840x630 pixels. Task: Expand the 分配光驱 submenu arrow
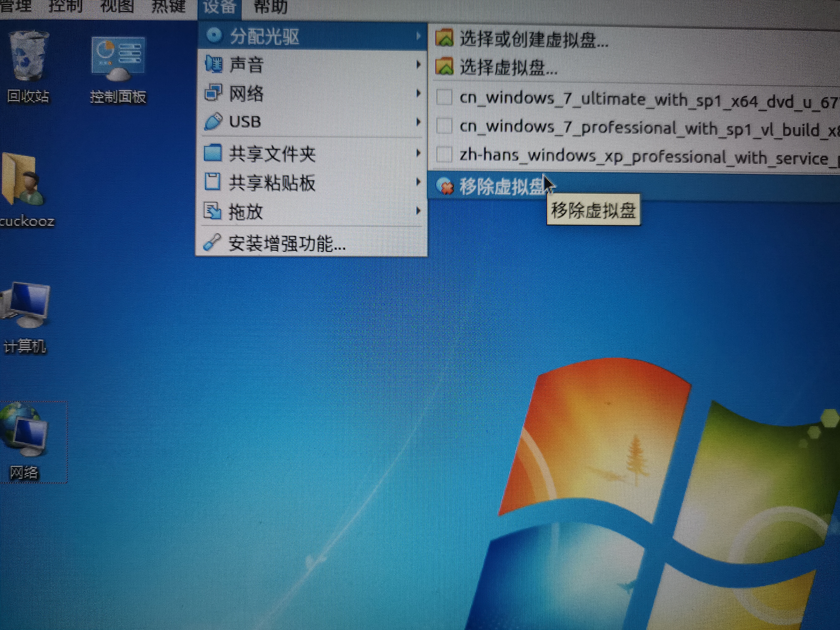pyautogui.click(x=418, y=36)
